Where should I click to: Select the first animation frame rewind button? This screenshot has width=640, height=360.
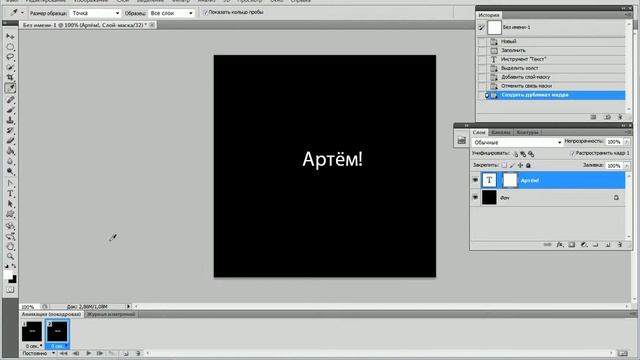pyautogui.click(x=64, y=353)
